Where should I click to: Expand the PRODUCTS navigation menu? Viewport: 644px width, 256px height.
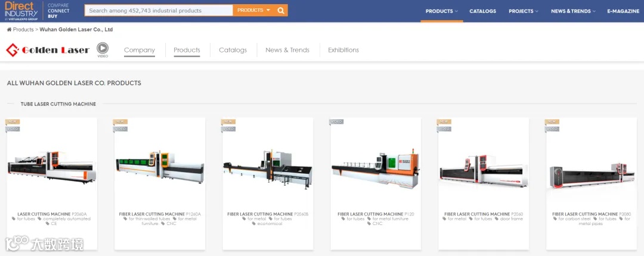point(441,11)
